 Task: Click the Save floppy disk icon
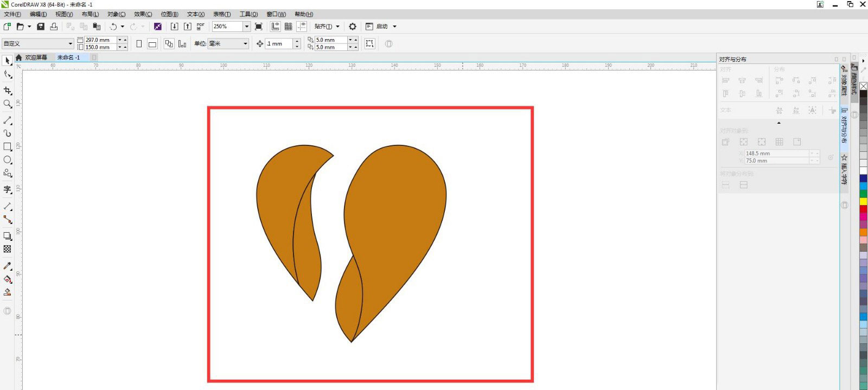[x=41, y=27]
